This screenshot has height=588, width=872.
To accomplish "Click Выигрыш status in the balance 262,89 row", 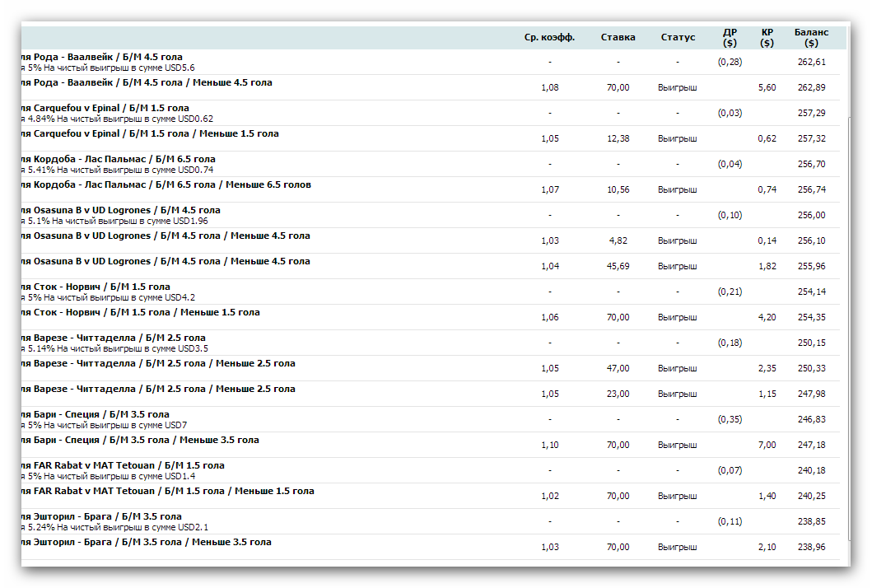I will click(x=677, y=87).
